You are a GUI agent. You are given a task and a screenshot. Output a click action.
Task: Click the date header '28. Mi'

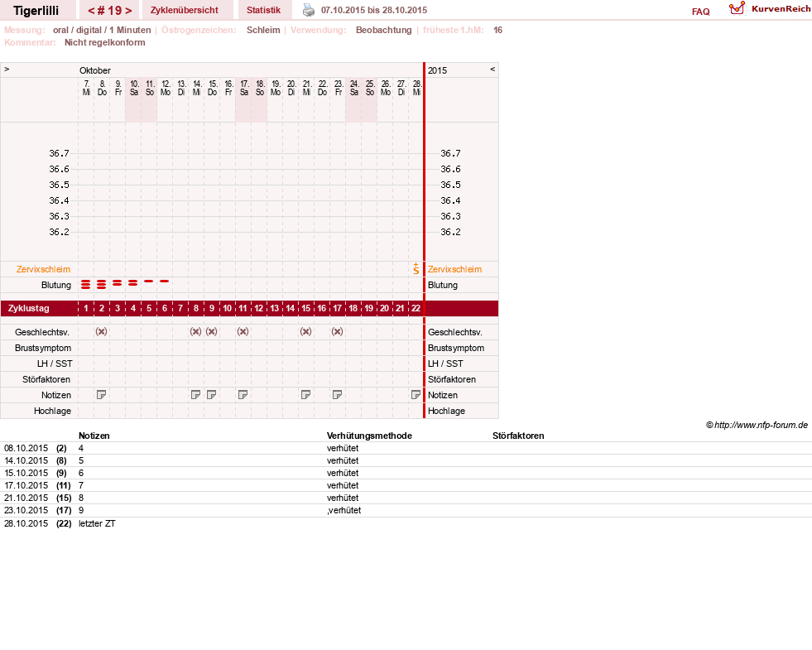click(417, 88)
